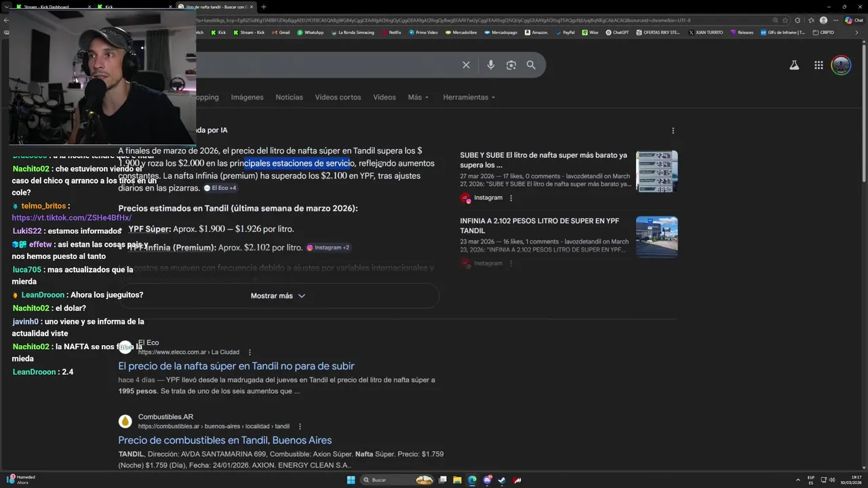
Task: Open options for the SUBE Y SUBE Instagram result
Action: click(x=511, y=198)
